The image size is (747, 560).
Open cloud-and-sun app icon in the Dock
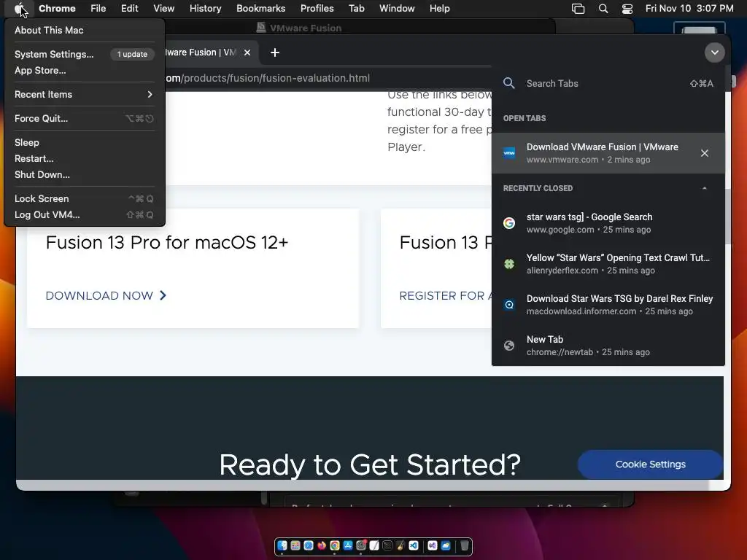(x=446, y=545)
